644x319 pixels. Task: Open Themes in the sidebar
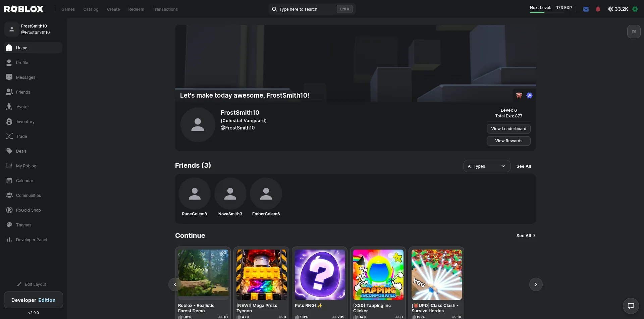(33, 225)
